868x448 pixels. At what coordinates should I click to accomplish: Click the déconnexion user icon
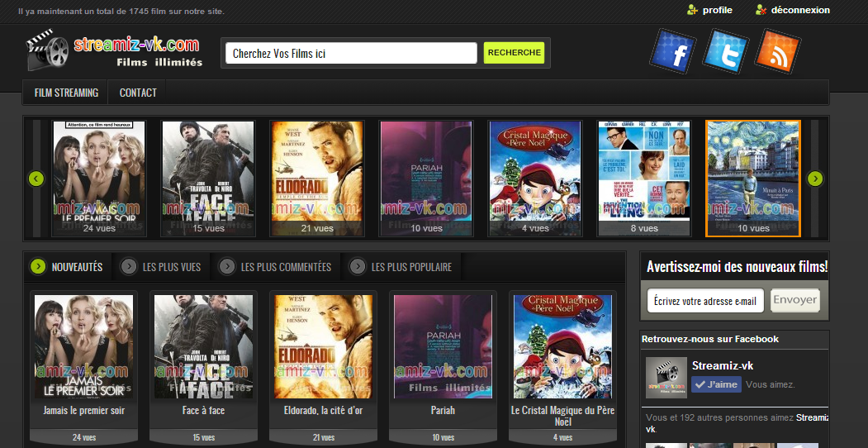761,10
